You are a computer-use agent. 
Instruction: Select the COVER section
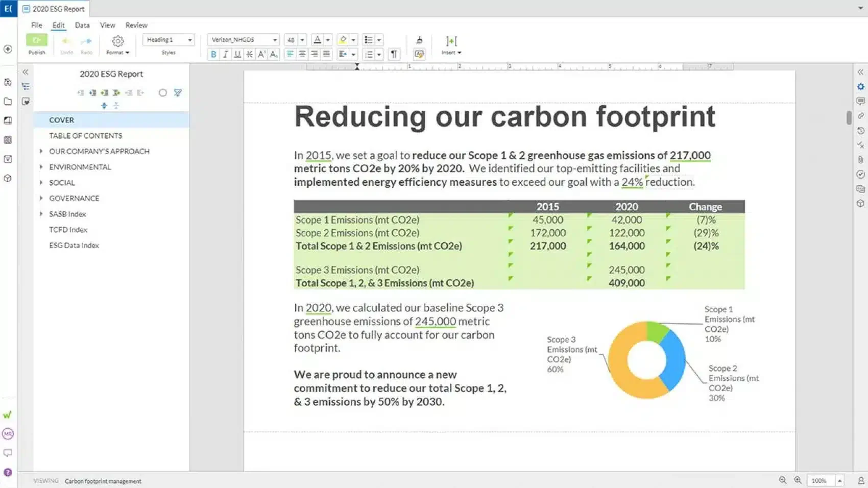[x=111, y=120]
